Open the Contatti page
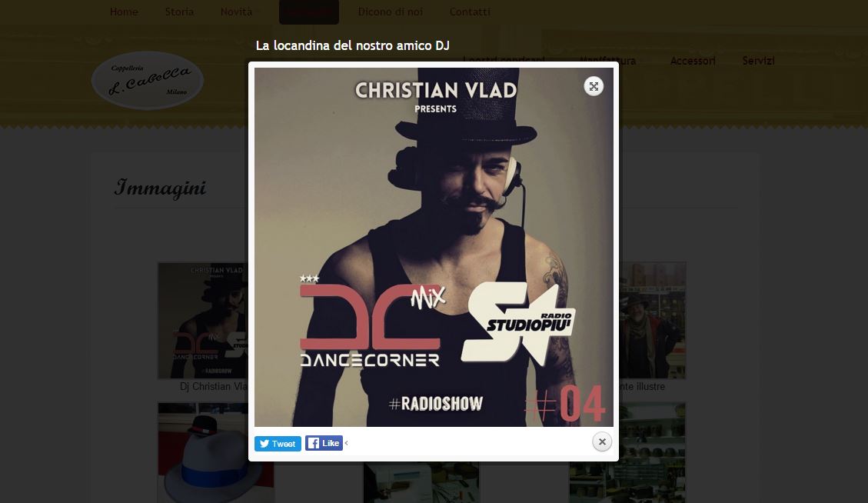Image resolution: width=868 pixels, height=503 pixels. coord(470,12)
